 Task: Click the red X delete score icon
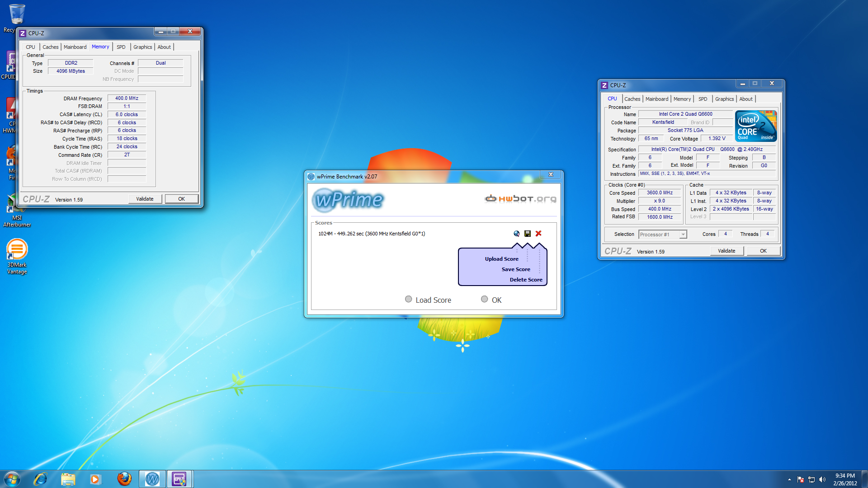538,234
